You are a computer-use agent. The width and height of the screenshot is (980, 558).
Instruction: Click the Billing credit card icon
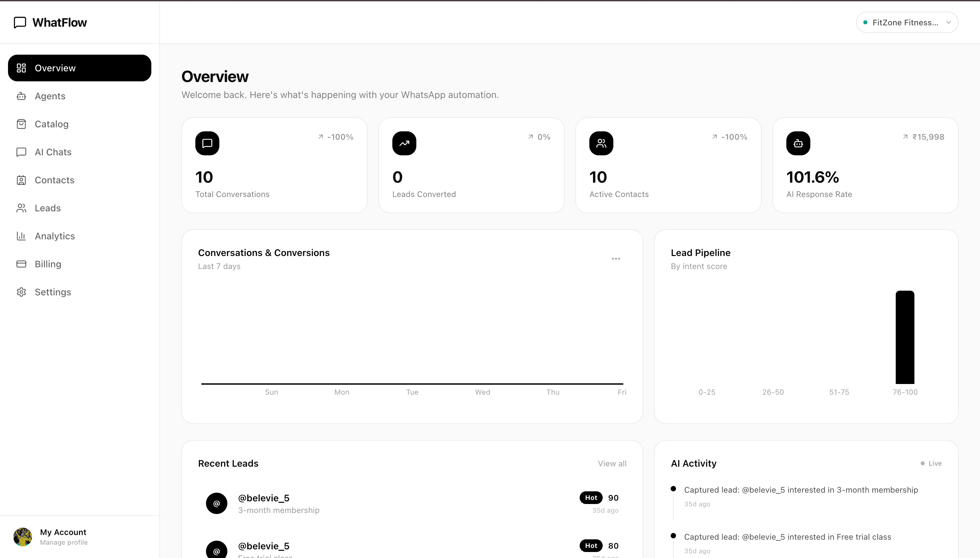click(x=21, y=264)
